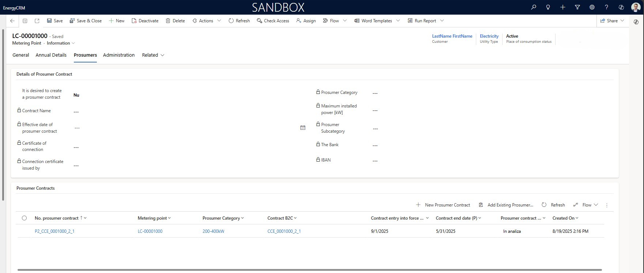Image resolution: width=644 pixels, height=273 pixels.
Task: Click the quick create plus icon
Action: [563, 7]
